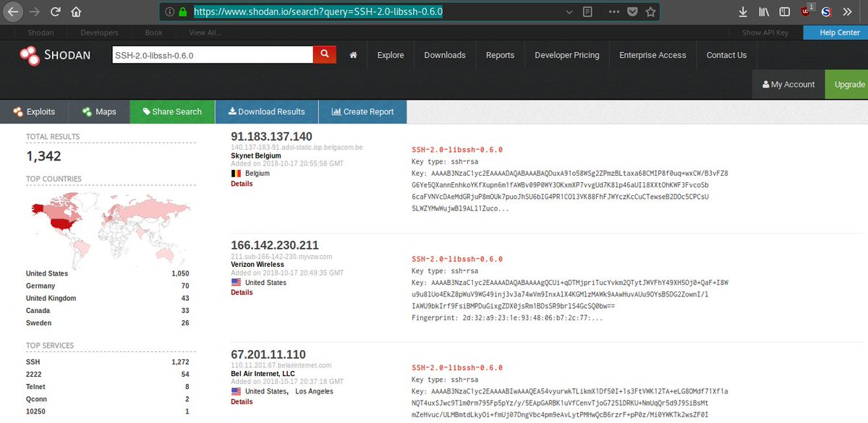Open the Downloads menu item
868x423 pixels.
click(x=445, y=55)
